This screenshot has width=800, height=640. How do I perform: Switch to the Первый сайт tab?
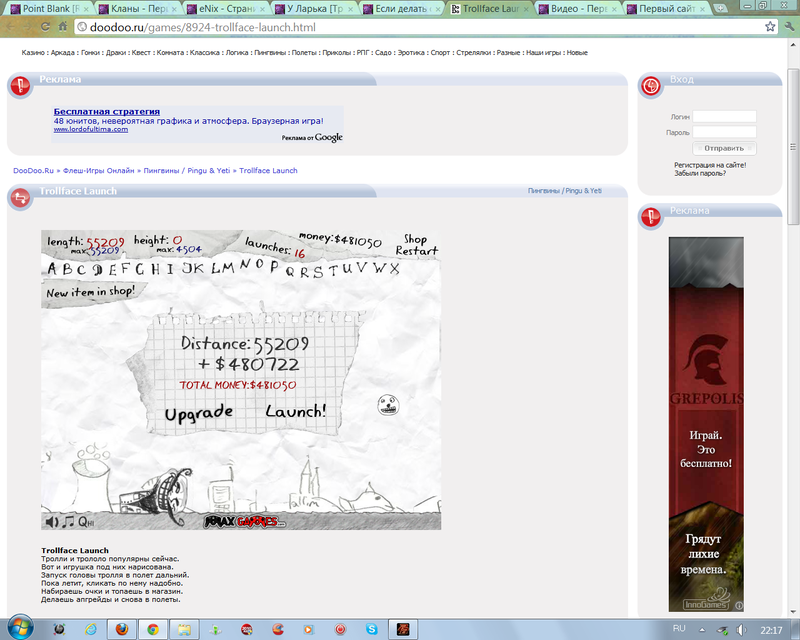click(667, 9)
